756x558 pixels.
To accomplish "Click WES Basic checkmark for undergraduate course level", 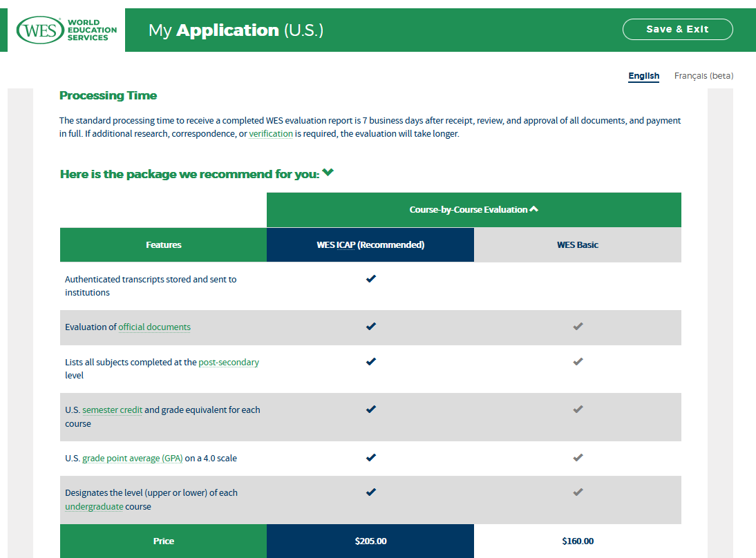I will pyautogui.click(x=578, y=492).
